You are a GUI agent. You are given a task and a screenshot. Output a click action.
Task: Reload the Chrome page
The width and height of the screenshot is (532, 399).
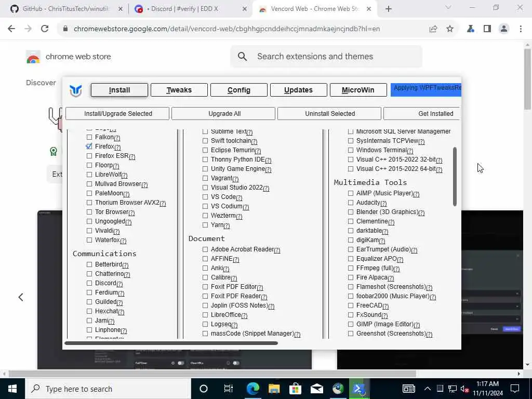(45, 29)
